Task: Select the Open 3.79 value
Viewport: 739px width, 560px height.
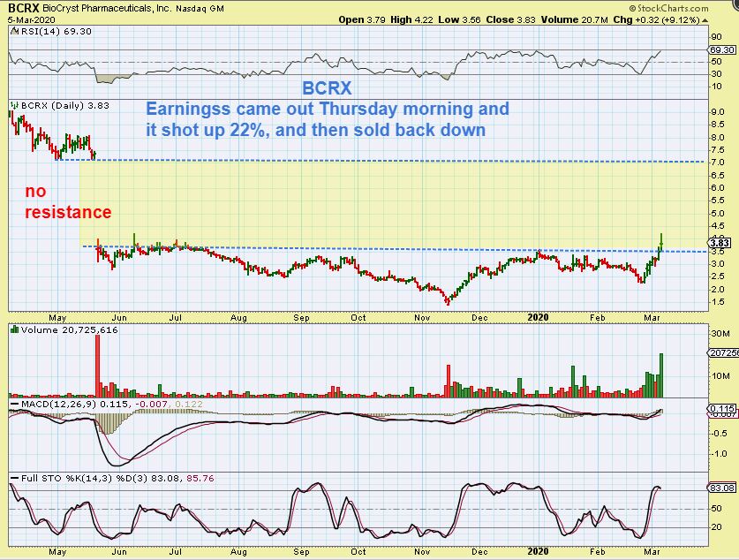Action: pos(362,19)
